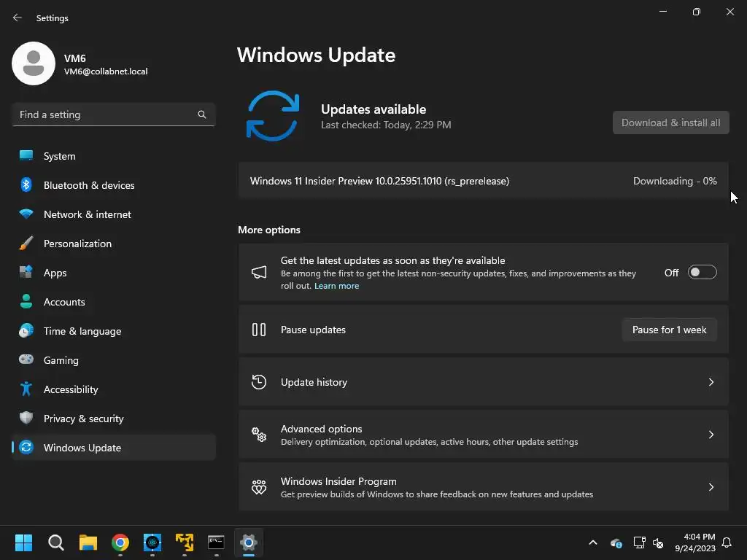Screen dimensions: 747x560
Task: Click the Bluetooth icon in sidebar
Action: pos(26,184)
